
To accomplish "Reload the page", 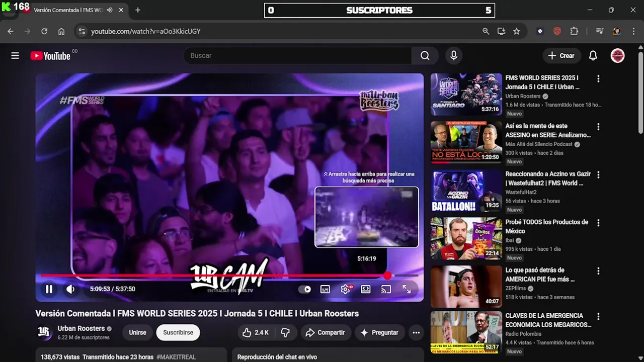I will coord(44,31).
